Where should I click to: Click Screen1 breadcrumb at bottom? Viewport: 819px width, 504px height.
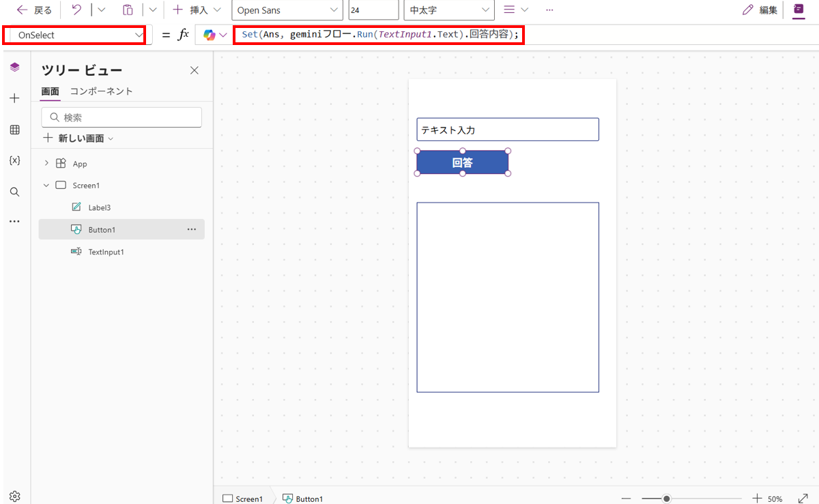tap(242, 499)
